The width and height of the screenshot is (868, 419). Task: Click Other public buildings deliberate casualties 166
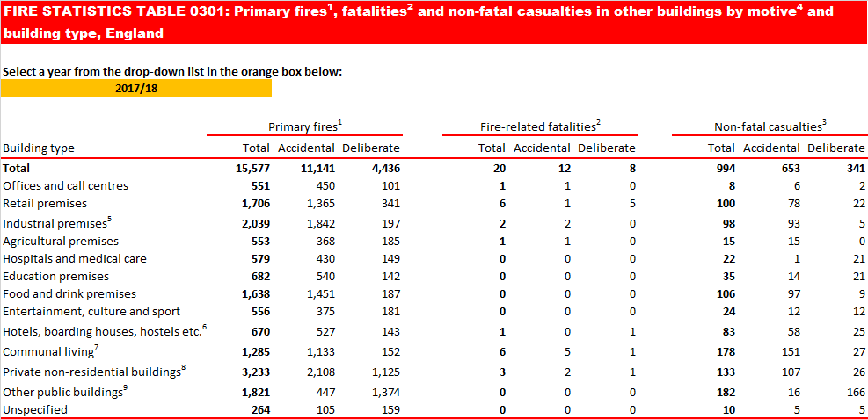point(856,393)
